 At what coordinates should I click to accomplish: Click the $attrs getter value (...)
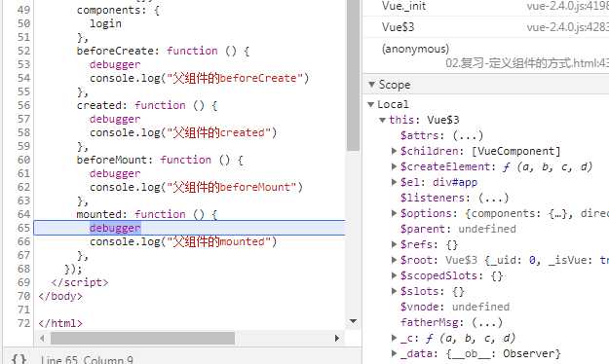468,135
